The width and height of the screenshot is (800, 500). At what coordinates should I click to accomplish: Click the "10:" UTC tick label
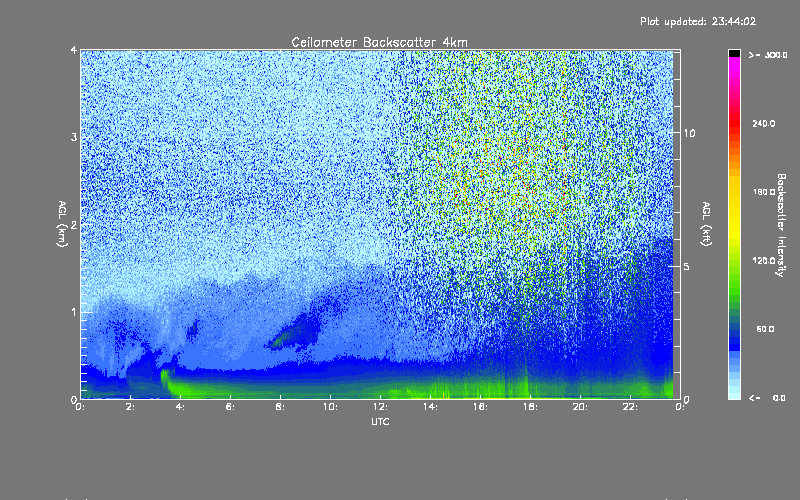point(330,407)
